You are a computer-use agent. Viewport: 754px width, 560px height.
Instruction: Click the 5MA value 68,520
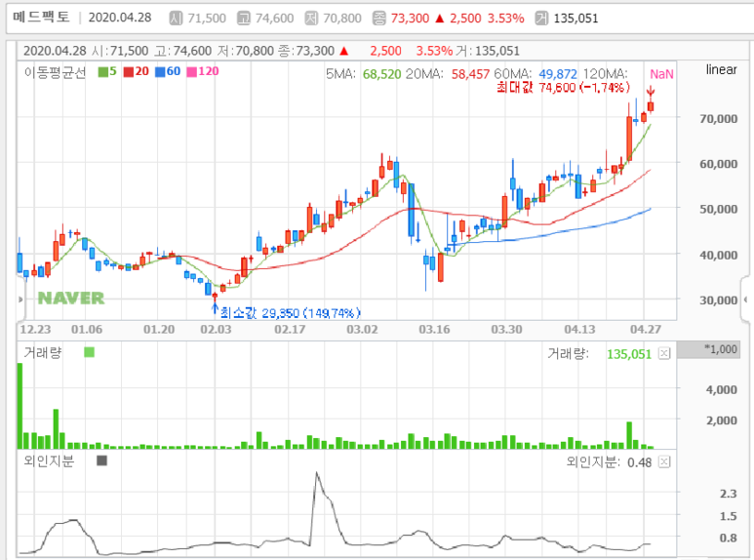[381, 74]
